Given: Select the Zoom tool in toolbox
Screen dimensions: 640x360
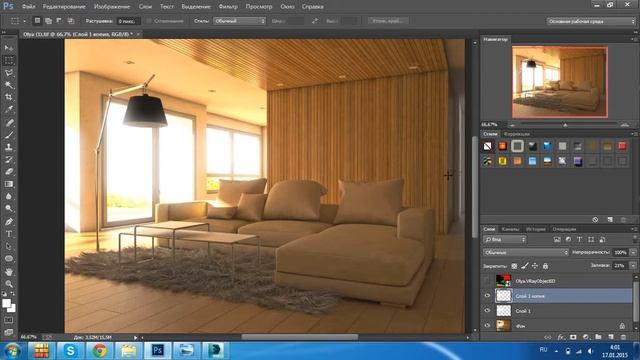Looking at the screenshot, I should 9,284.
